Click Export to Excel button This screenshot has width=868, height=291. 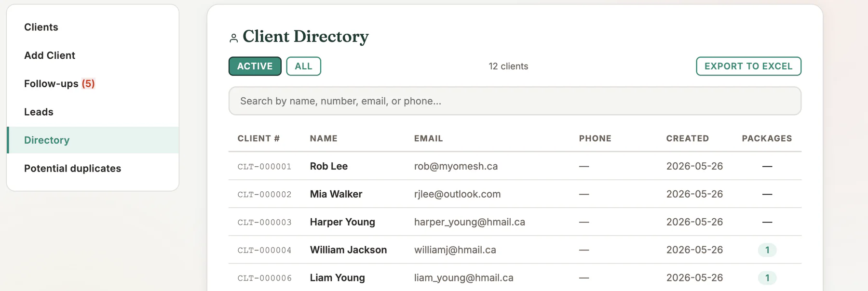coord(748,66)
